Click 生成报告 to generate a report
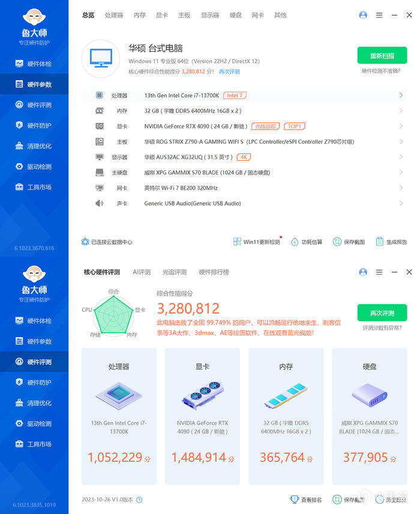Screen dimensions: 420x514 tap(391, 242)
